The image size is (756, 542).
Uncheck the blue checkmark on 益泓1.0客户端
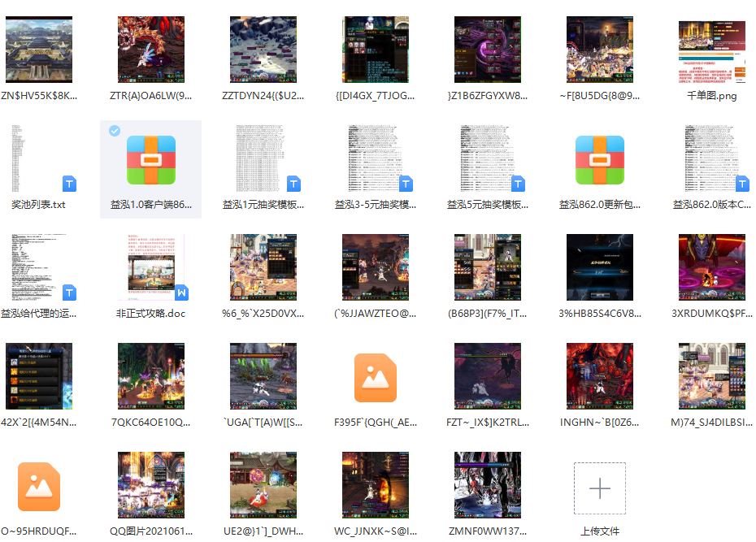115,131
